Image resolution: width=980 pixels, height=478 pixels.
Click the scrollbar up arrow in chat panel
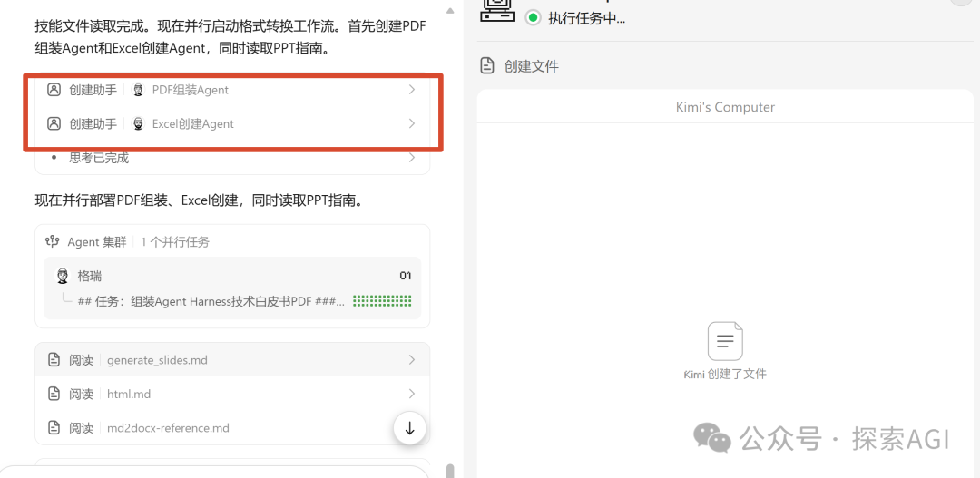tap(450, 10)
